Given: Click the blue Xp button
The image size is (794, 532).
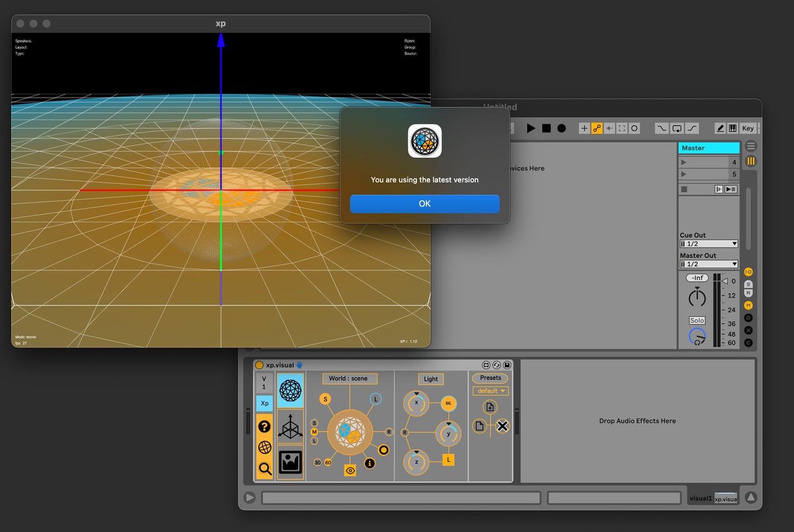Looking at the screenshot, I should tap(264, 403).
